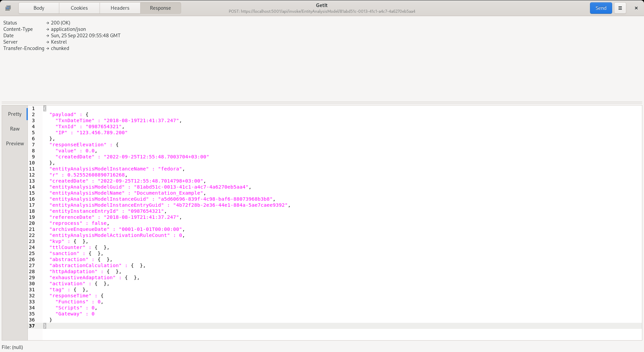
Task: Click the "Documentation_Example" model name
Action: pyautogui.click(x=169, y=193)
